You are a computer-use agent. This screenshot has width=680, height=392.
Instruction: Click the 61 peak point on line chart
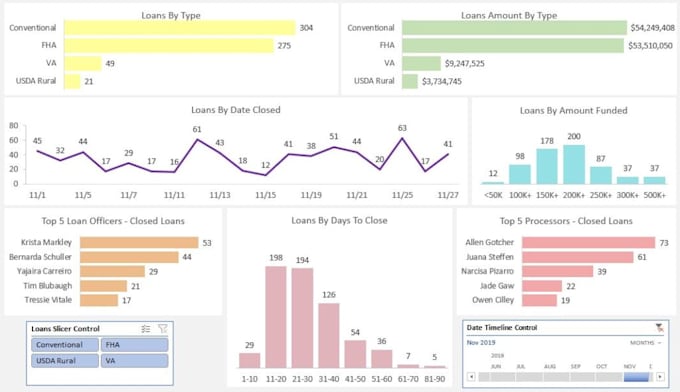point(197,139)
